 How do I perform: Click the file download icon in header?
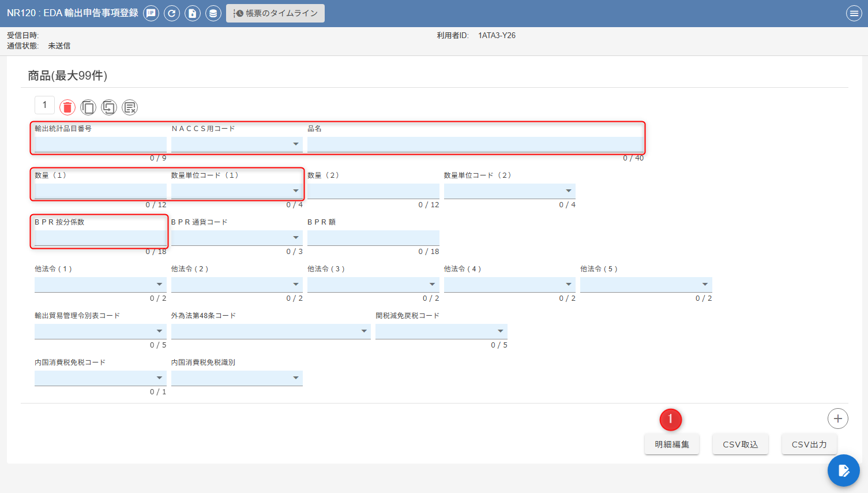[x=193, y=13]
